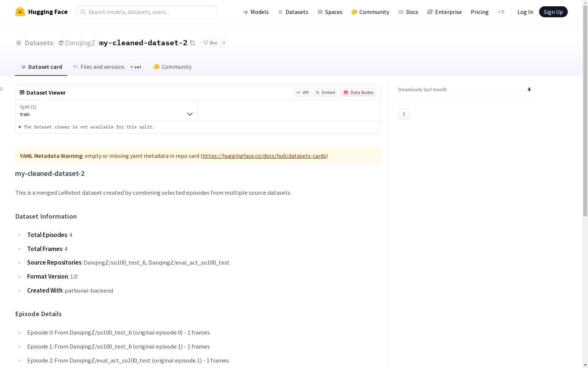The height and width of the screenshot is (368, 588).
Task: Click the Episode 0 details line
Action: 118,332
